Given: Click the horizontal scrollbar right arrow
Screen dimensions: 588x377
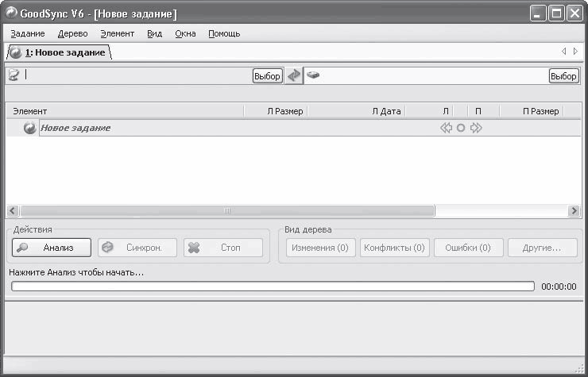Looking at the screenshot, I should [574, 210].
